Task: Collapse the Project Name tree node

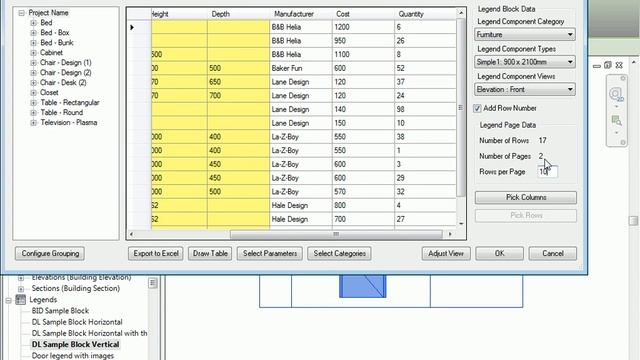Action: coord(21,13)
